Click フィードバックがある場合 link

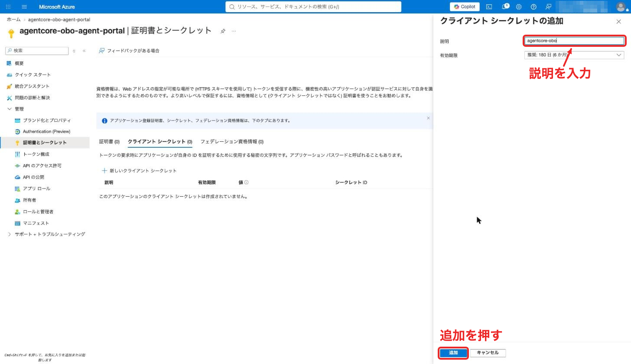[129, 51]
